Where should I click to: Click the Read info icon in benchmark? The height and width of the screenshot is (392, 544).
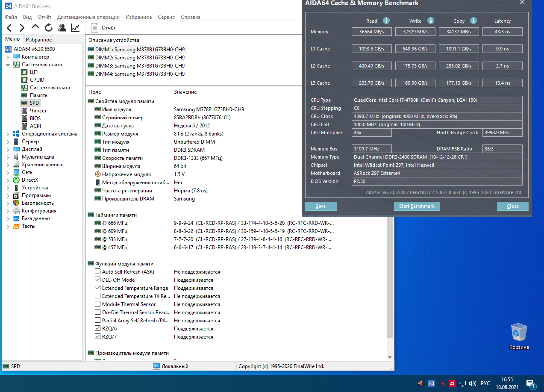coord(386,21)
